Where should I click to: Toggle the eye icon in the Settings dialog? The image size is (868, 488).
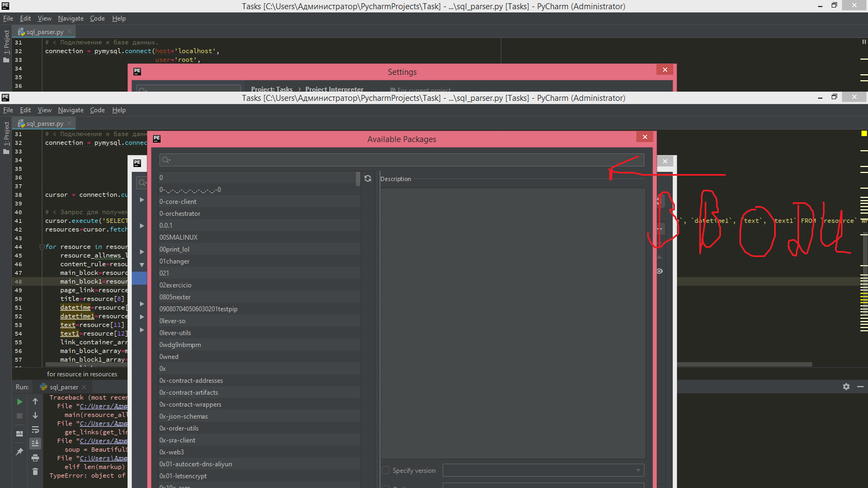pos(660,271)
